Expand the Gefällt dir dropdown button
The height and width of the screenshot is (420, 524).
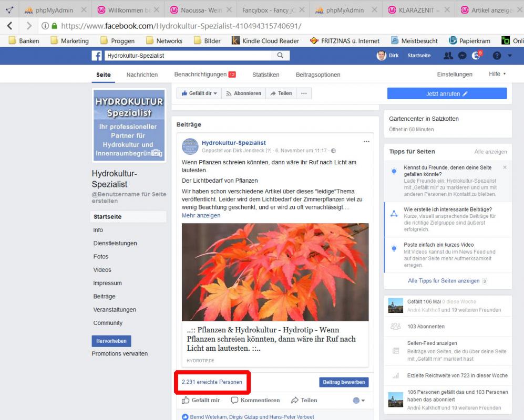click(x=199, y=93)
